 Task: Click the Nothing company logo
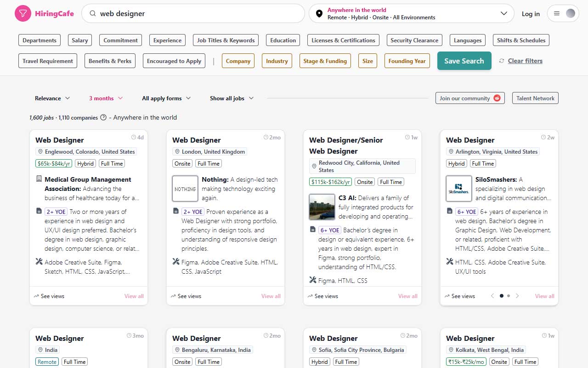[x=185, y=189]
